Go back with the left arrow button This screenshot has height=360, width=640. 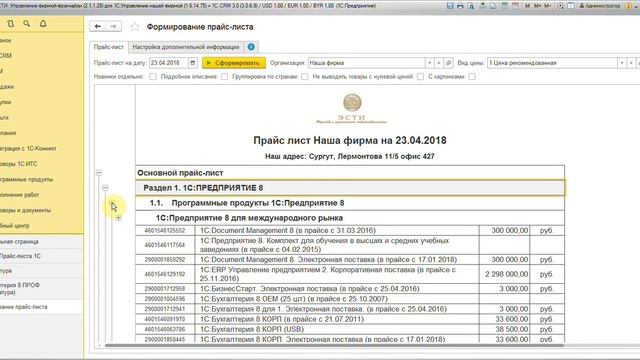(98, 27)
